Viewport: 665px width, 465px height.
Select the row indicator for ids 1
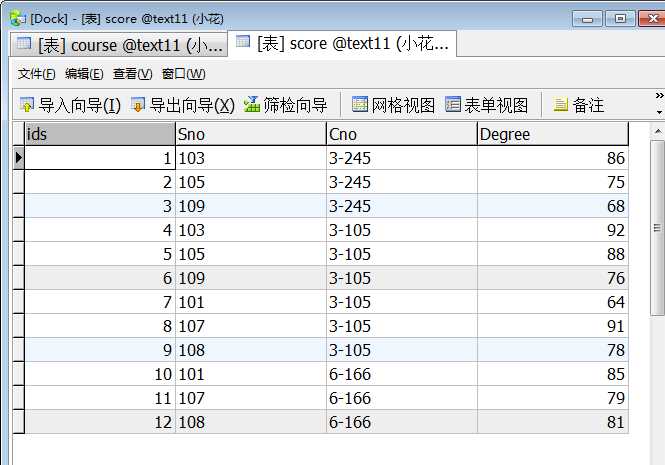click(x=19, y=158)
